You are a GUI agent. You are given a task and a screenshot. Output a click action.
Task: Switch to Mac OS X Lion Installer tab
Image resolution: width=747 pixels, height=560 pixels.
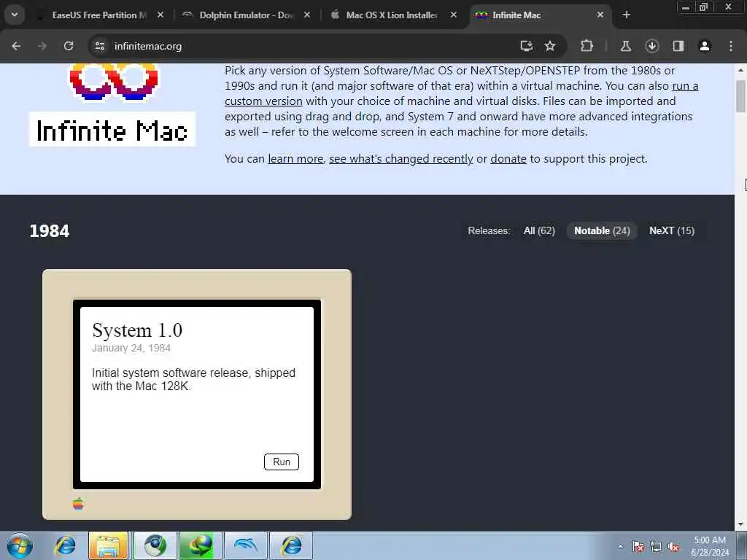click(392, 15)
